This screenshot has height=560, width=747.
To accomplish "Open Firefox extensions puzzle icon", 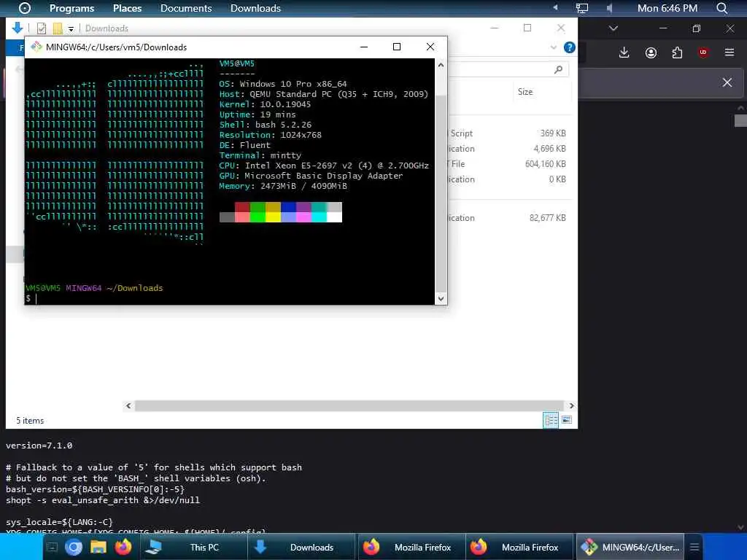I will [677, 52].
